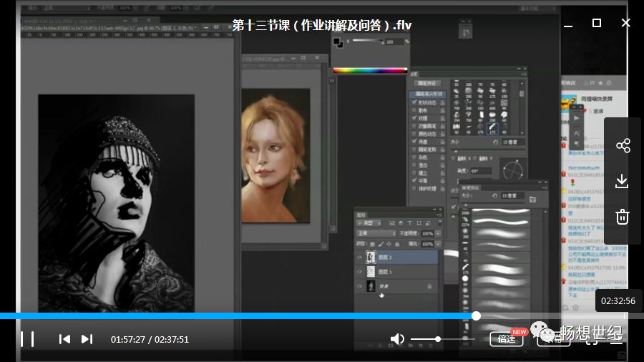The height and width of the screenshot is (362, 644).
Task: Toggle the 传递 checkbox
Action: tap(414, 142)
